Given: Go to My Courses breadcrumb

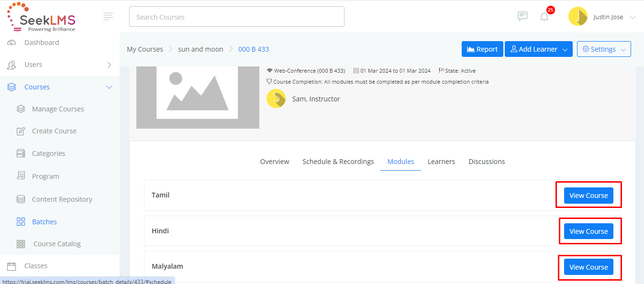Looking at the screenshot, I should tap(145, 49).
